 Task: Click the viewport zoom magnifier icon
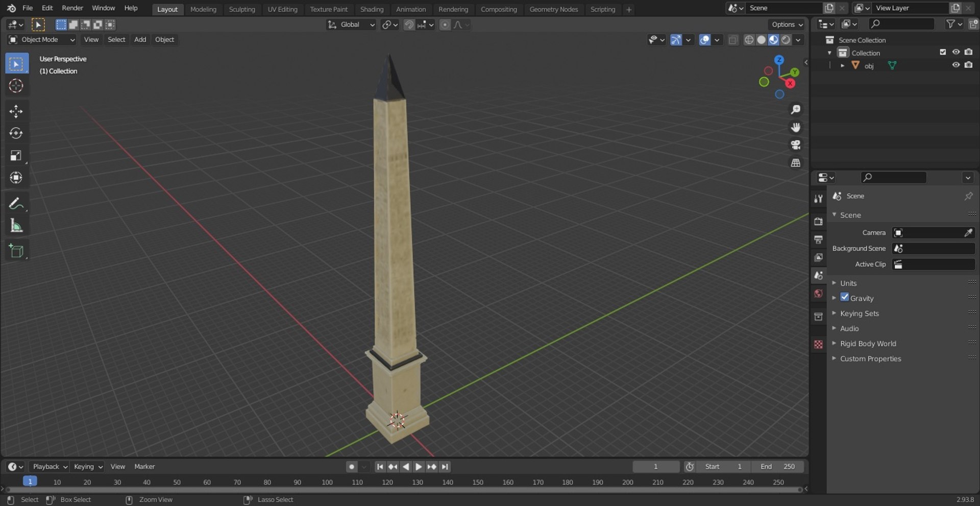[x=795, y=110]
